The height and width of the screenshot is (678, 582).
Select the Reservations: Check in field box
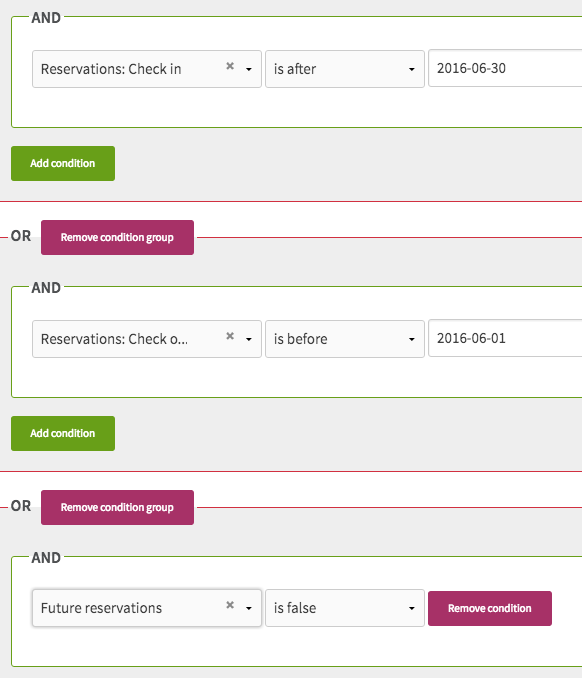(x=147, y=69)
